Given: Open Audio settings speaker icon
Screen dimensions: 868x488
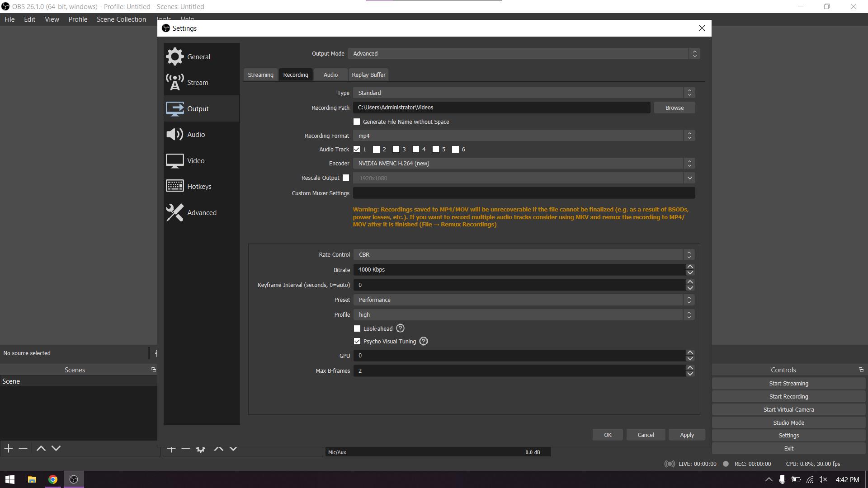Looking at the screenshot, I should tap(175, 134).
